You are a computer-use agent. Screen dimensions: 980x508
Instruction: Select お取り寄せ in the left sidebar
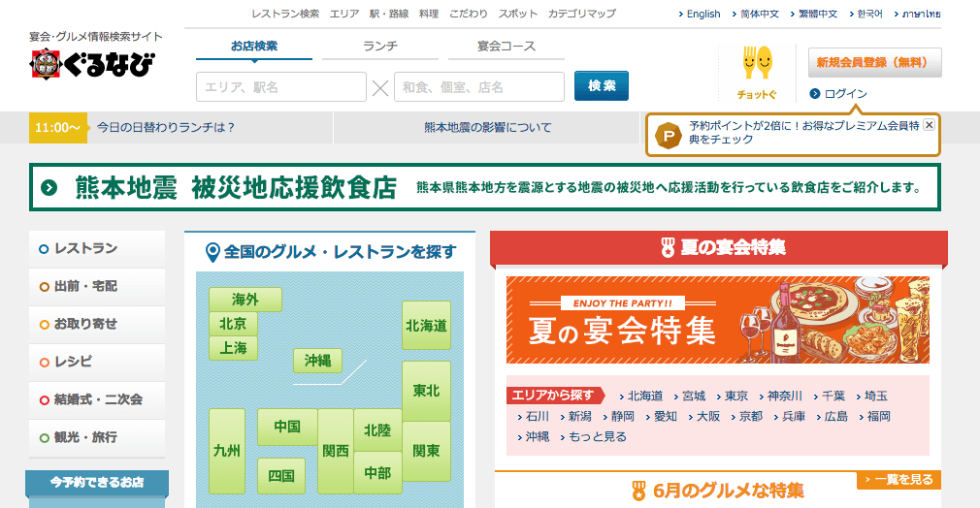click(97, 325)
